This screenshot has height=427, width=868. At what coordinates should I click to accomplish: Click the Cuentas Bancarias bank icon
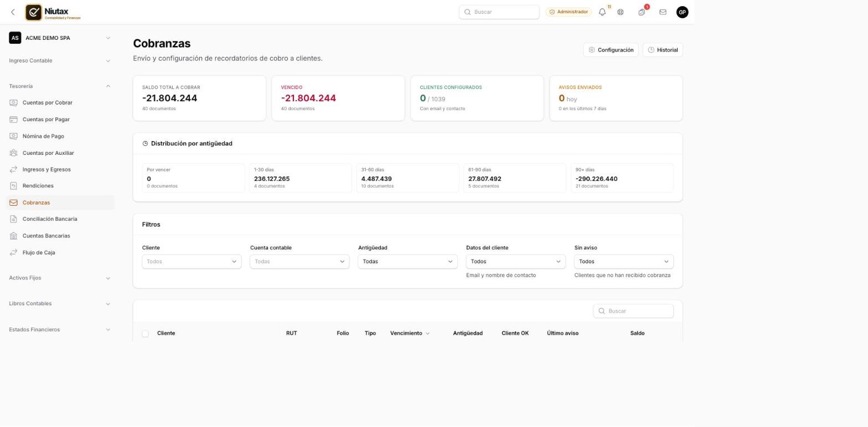tap(13, 236)
